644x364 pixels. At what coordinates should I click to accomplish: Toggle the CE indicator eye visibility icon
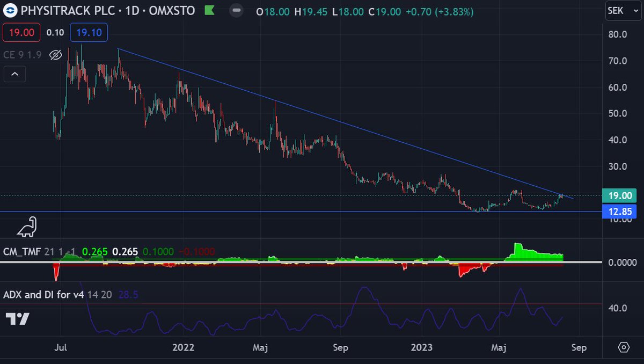click(56, 54)
